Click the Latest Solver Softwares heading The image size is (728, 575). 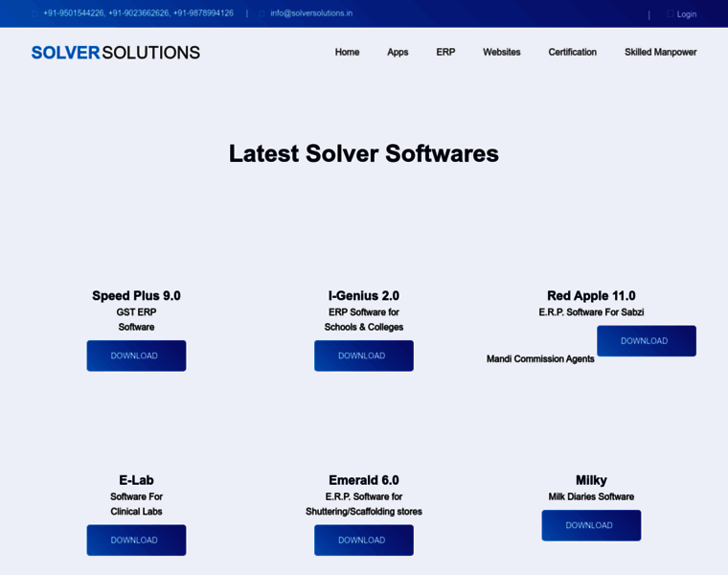[x=364, y=153]
